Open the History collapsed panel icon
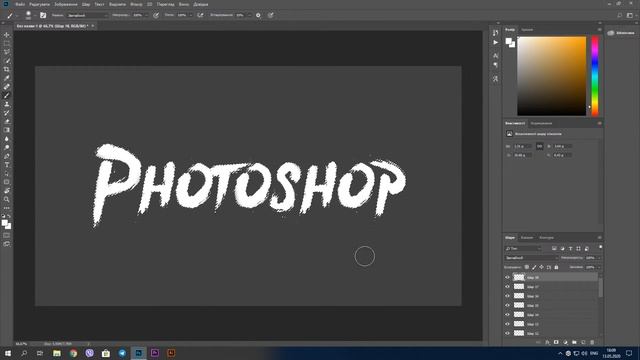The width and height of the screenshot is (640, 360). 496,33
